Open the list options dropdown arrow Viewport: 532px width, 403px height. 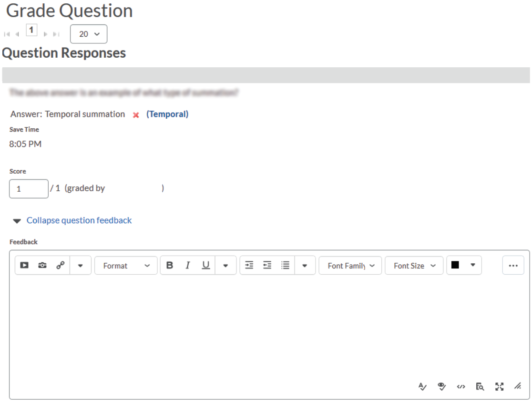coord(305,266)
